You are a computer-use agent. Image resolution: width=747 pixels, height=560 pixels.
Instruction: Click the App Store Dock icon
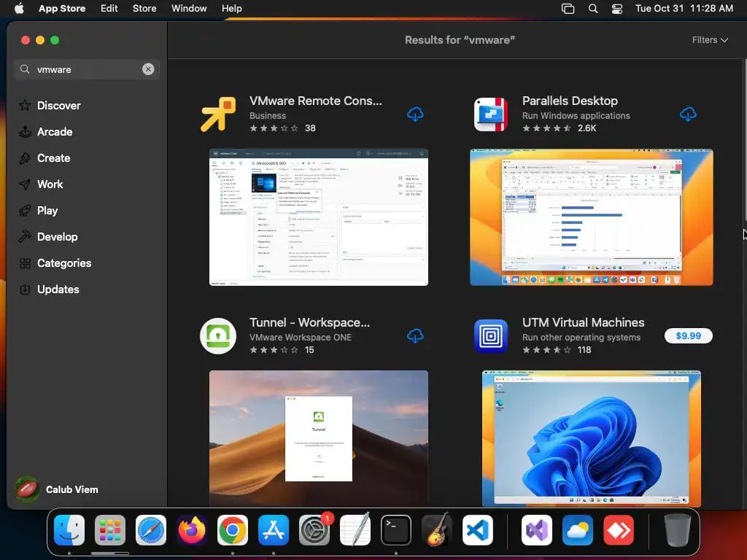[274, 530]
